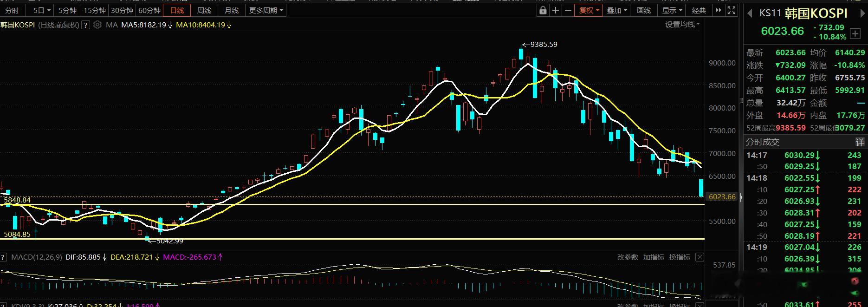This screenshot has width=868, height=307.
Task: Select the 月线 monthly period
Action: (232, 10)
